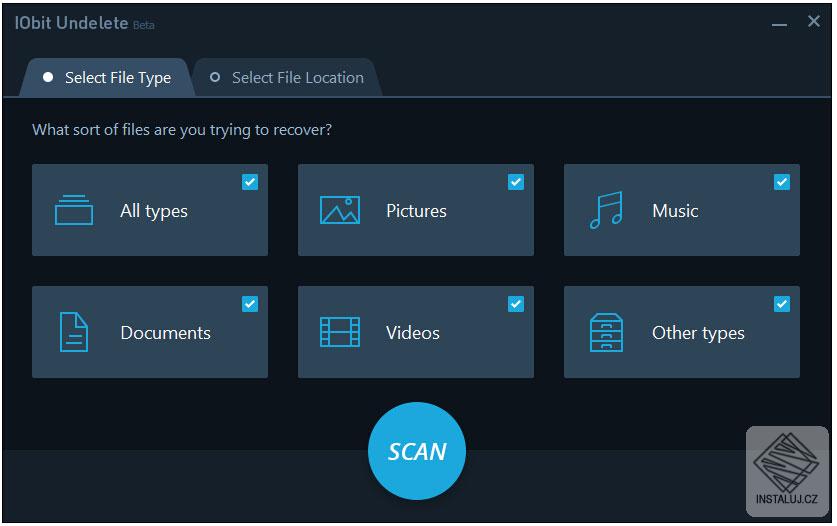Click the 'Documents' label text
The height and width of the screenshot is (526, 837).
165,333
